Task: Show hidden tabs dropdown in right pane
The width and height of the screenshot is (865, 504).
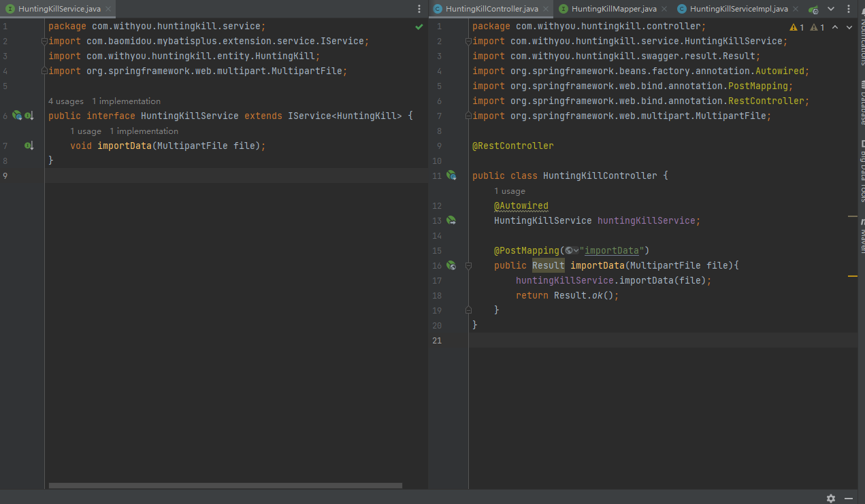Action: (831, 9)
